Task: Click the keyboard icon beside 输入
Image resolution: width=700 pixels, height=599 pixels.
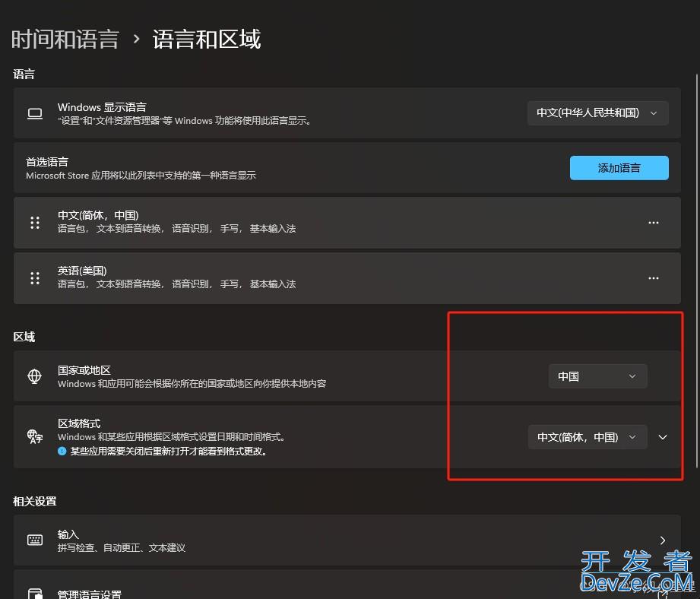Action: (x=35, y=540)
